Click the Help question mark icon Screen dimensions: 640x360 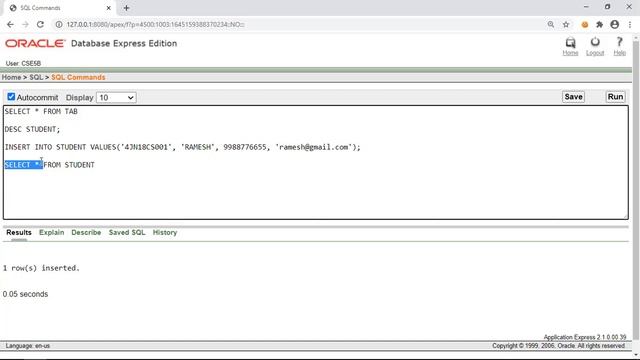coord(619,42)
